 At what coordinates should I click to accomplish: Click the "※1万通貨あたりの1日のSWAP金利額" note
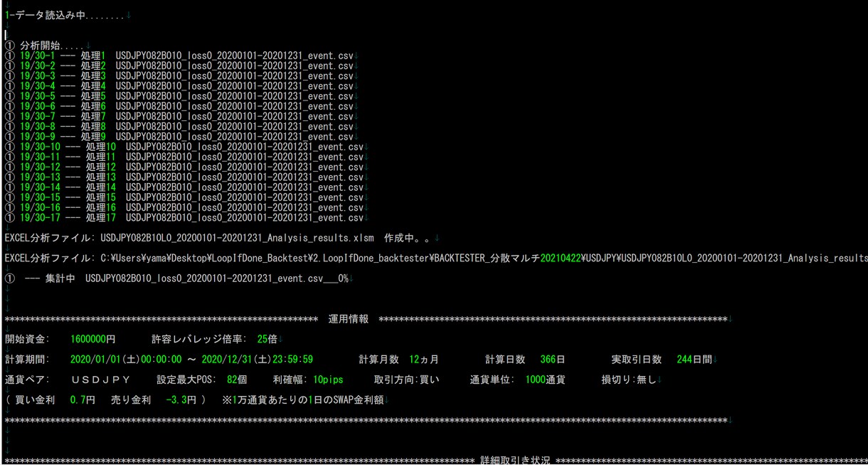303,399
